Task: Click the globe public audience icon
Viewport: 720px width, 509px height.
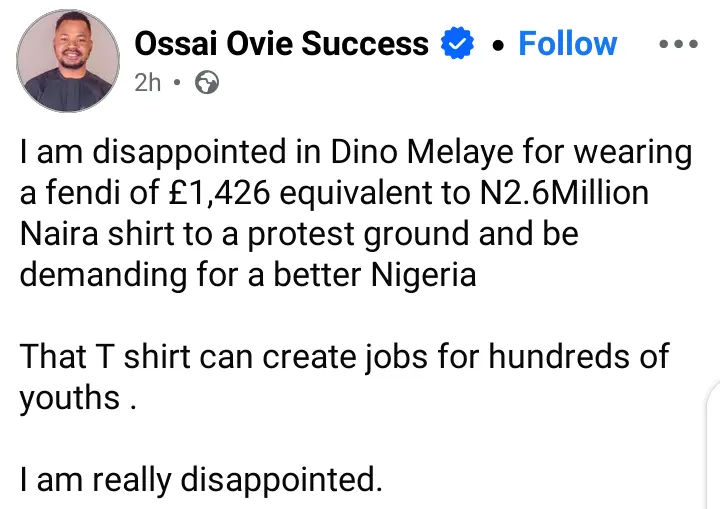Action: (207, 82)
